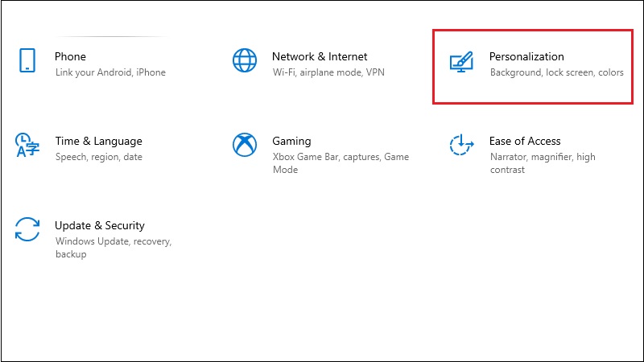Screen dimensions: 644x362
Task: Open the Personalization settings heading
Action: [526, 56]
